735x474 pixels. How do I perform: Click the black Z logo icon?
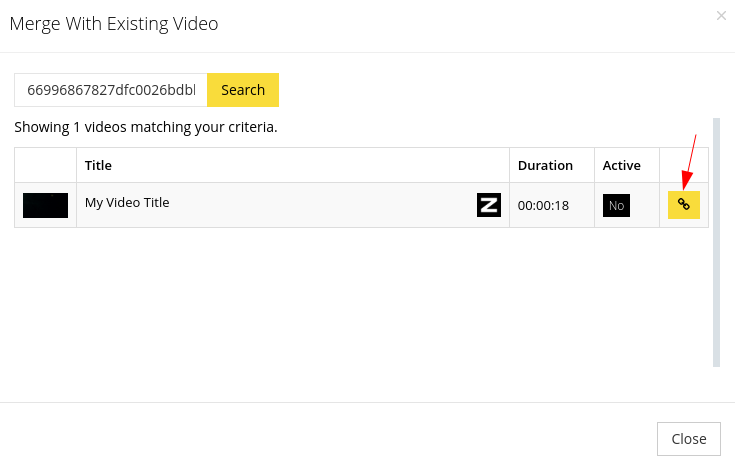pos(488,205)
